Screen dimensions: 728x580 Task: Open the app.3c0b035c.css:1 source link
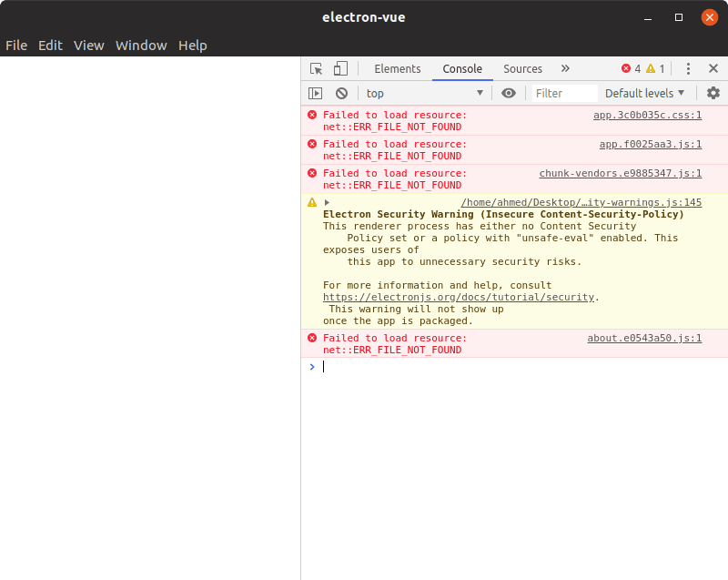(647, 116)
